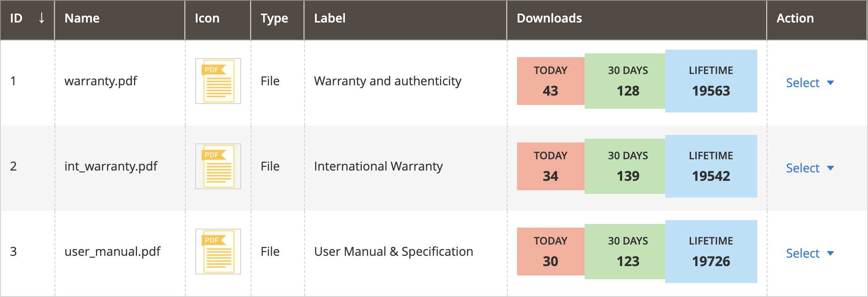Click the LIFETIME badge for warranty.pdf
The height and width of the screenshot is (297, 868).
click(x=711, y=81)
